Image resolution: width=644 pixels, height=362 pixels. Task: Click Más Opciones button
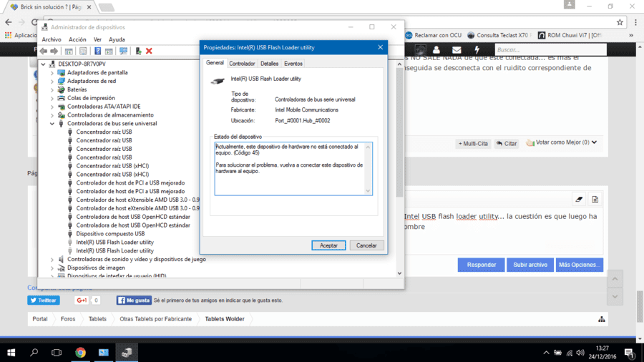click(580, 265)
